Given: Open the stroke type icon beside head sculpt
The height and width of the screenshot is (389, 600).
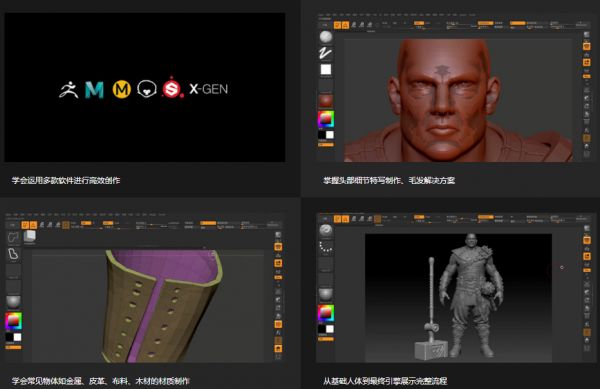Looking at the screenshot, I should point(326,53).
